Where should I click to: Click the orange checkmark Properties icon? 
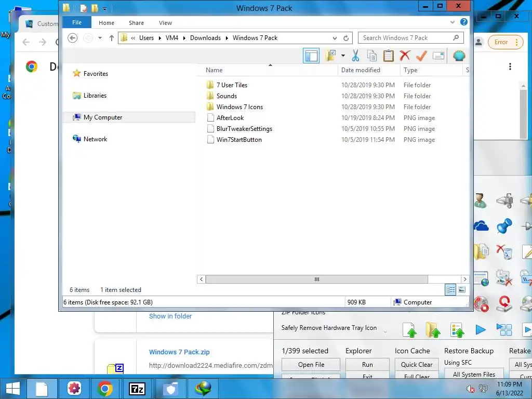pos(421,56)
